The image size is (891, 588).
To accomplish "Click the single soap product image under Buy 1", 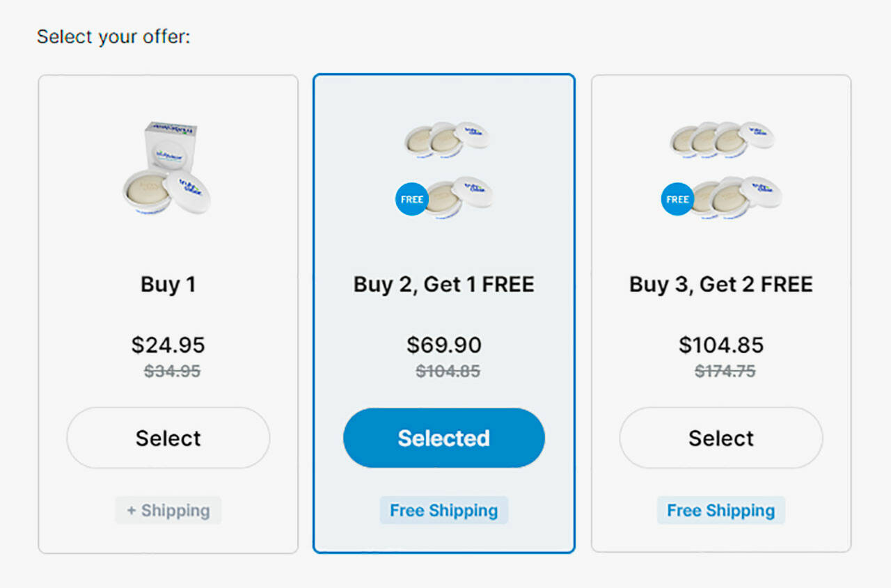I will coord(167,169).
